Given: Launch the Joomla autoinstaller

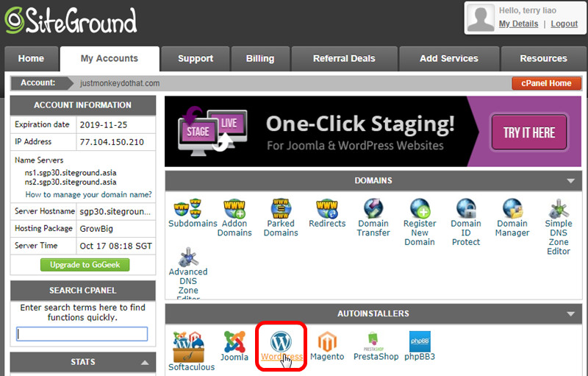Looking at the screenshot, I should click(234, 346).
